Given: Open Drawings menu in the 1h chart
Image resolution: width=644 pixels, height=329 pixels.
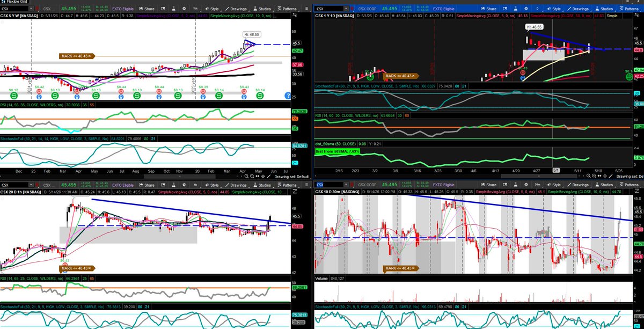Looking at the screenshot, I should click(x=235, y=185).
